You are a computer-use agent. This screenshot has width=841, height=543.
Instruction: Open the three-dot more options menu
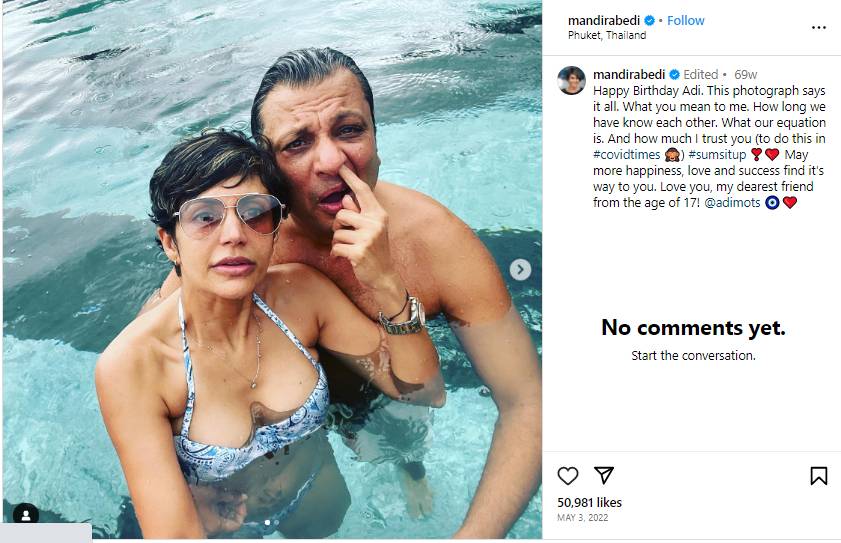(x=818, y=27)
